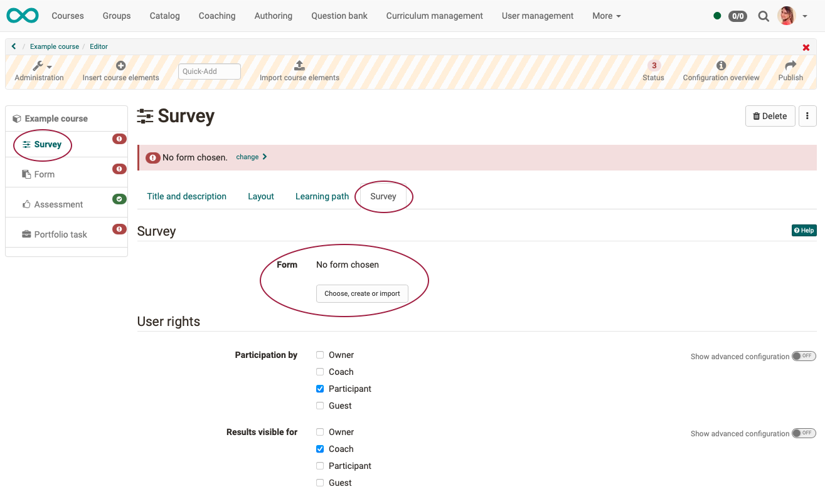This screenshot has height=504, width=825.
Task: Open the Status indicator showing 3 issues
Action: tap(654, 65)
